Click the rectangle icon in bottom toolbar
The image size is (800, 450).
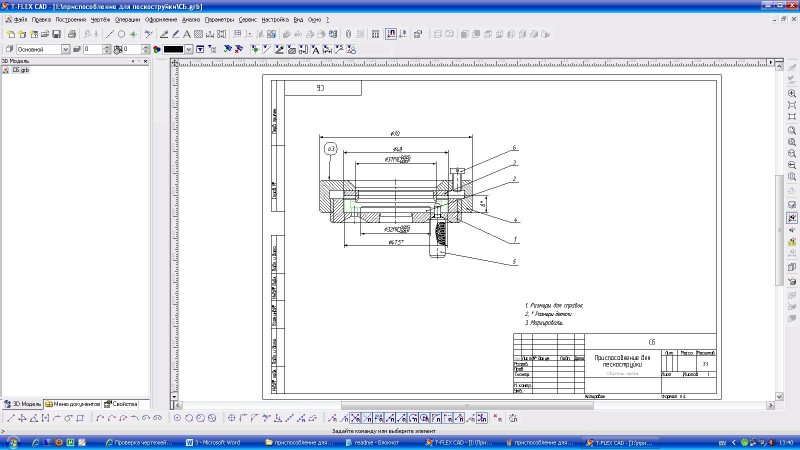[80, 418]
